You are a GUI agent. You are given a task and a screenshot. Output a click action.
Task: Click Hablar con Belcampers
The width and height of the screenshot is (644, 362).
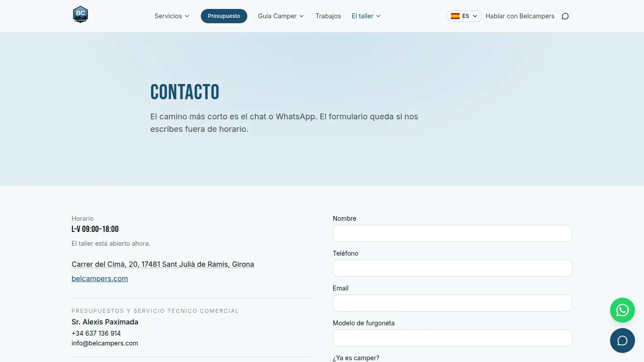[520, 16]
